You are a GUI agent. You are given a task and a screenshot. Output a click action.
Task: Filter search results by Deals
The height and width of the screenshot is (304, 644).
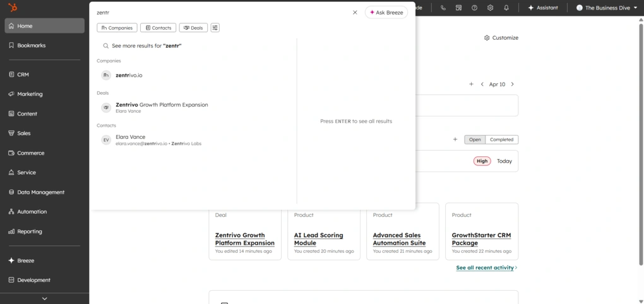(193, 28)
